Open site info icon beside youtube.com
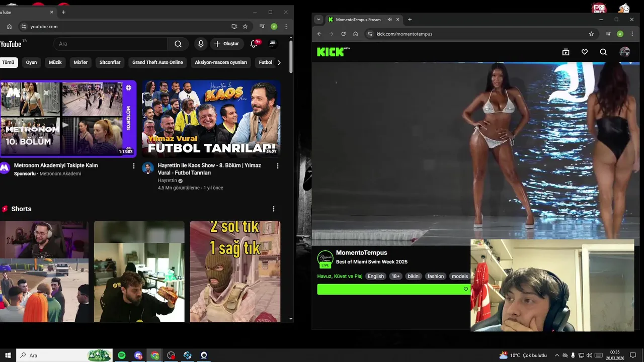Screen dimensions: 644x362 click(23, 26)
